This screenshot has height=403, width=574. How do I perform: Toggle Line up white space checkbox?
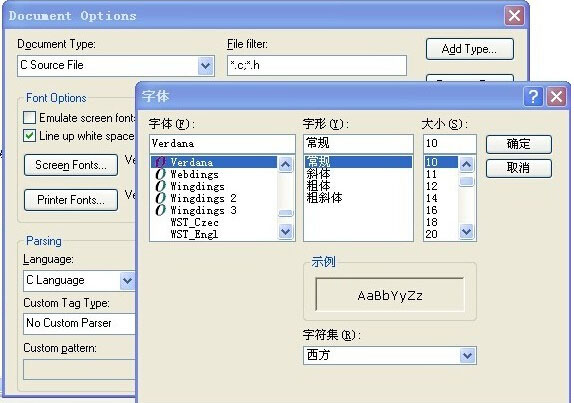point(29,135)
